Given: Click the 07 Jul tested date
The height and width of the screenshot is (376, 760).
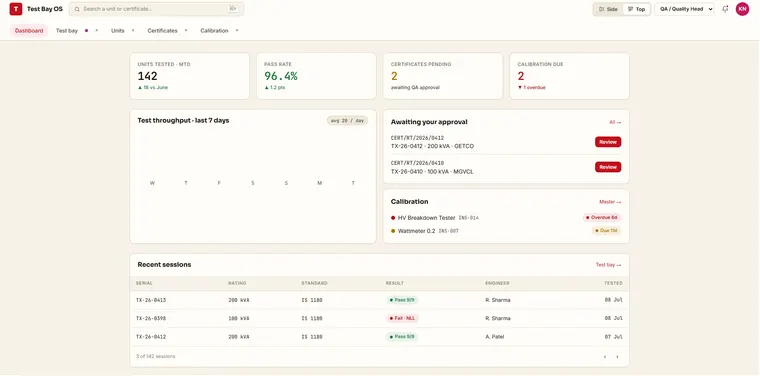Looking at the screenshot, I should point(613,337).
